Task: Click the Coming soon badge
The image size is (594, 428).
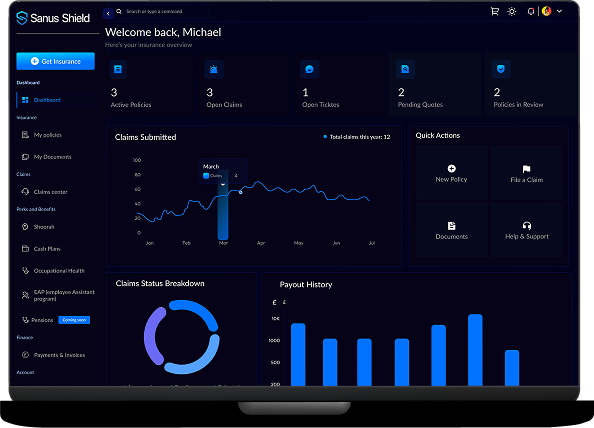Action: coord(74,320)
